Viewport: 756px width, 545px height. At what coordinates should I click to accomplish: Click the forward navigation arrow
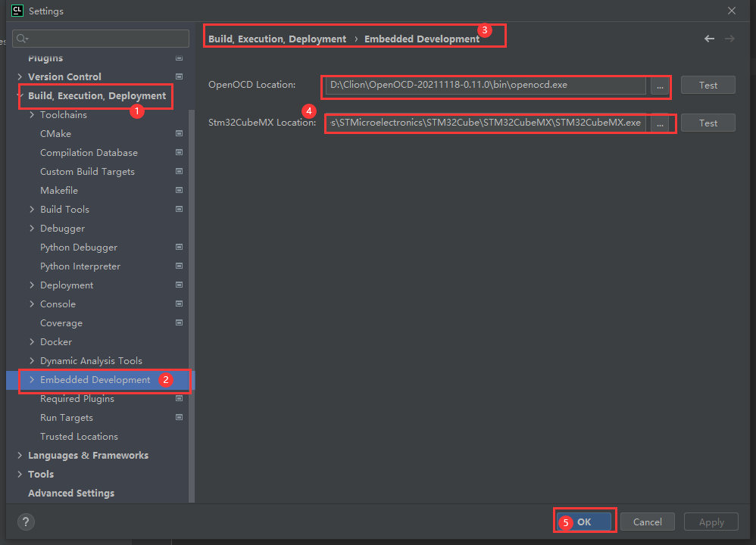[730, 39]
